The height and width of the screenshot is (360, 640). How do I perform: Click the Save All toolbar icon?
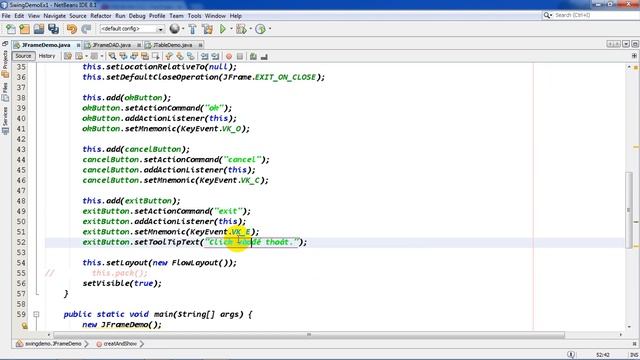click(x=53, y=29)
